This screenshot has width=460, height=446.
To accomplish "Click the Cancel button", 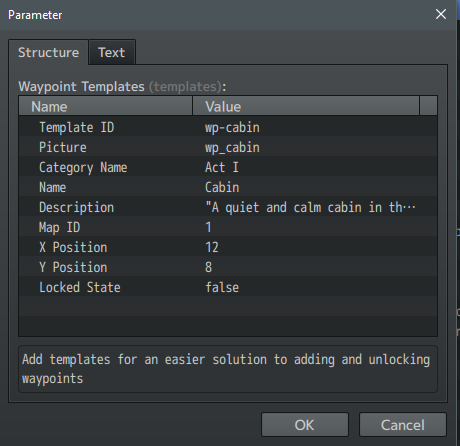I will click(x=403, y=425).
